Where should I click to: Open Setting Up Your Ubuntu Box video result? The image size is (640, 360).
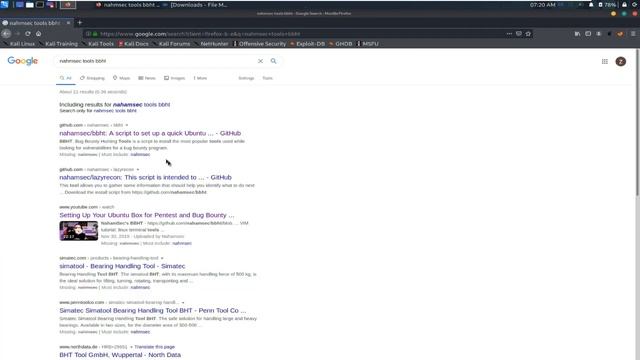(147, 215)
